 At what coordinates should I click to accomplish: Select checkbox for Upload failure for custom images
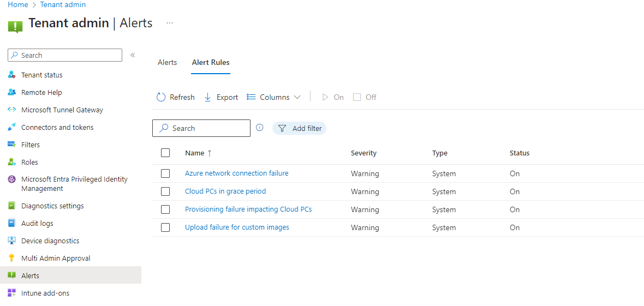coord(165,227)
